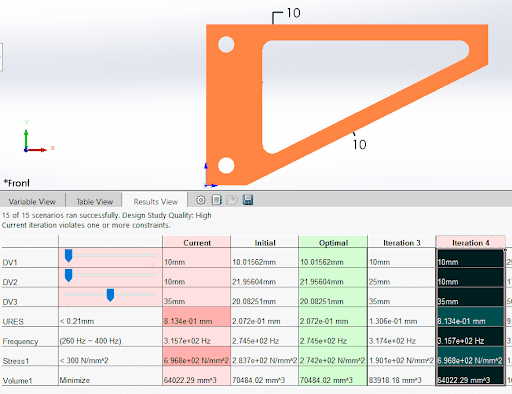This screenshot has height=394, width=512.
Task: Click the Frequency constraint row label
Action: coord(20,341)
